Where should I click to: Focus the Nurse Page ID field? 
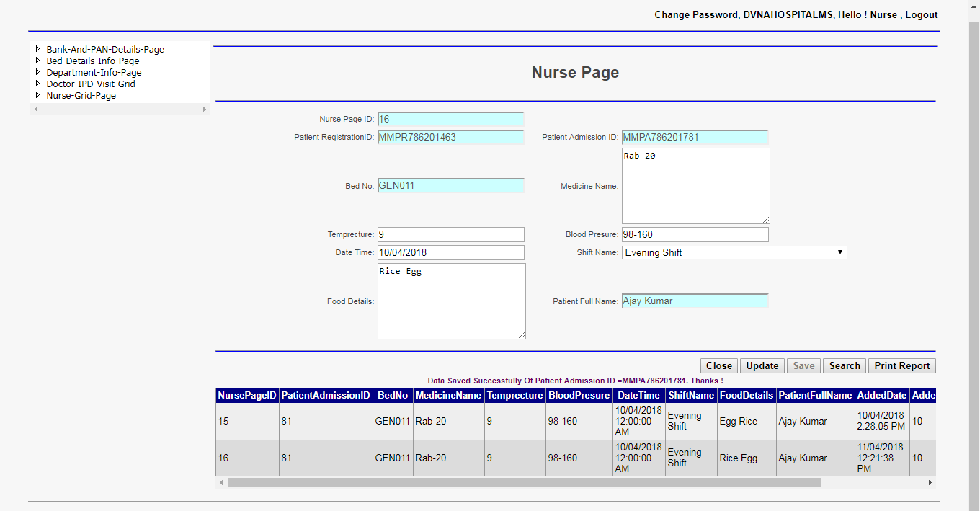(451, 120)
